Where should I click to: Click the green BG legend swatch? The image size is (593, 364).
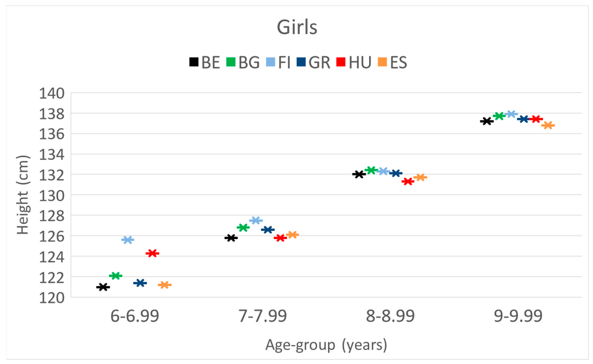click(231, 62)
